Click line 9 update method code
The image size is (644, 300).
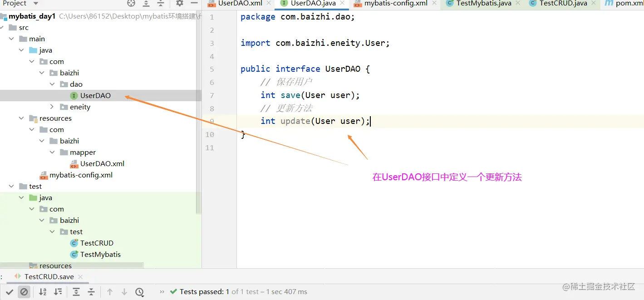[x=315, y=121]
